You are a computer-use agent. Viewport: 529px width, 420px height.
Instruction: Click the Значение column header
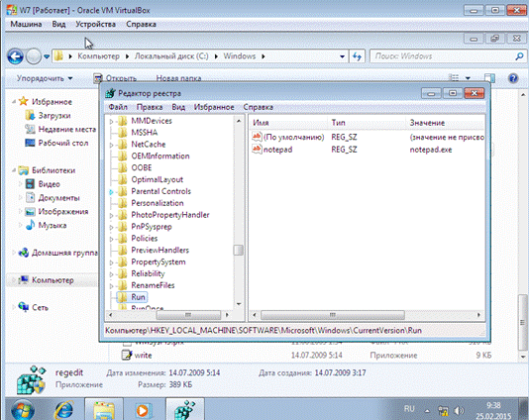pyautogui.click(x=446, y=123)
